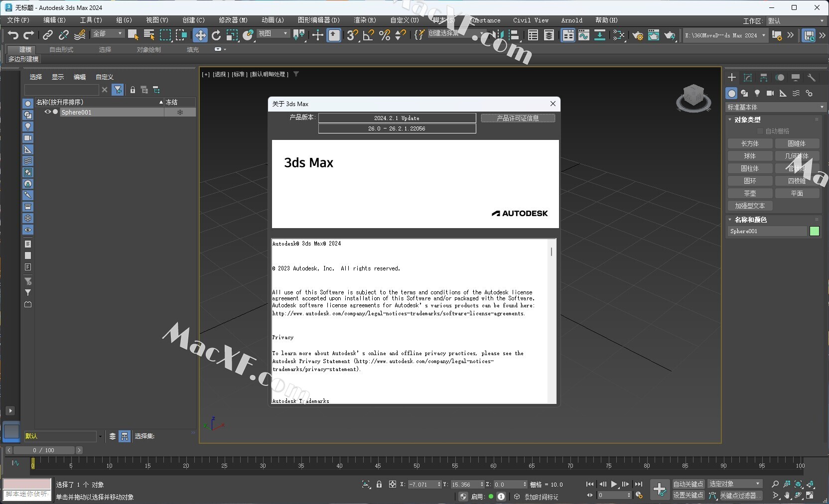
Task: Open the 标准基本体 category dropdown
Action: [x=775, y=107]
